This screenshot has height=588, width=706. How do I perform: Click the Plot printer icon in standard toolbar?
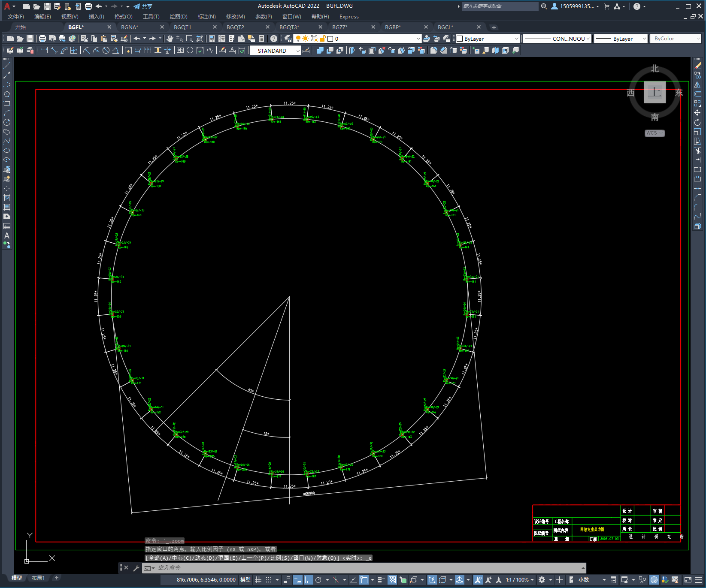pyautogui.click(x=42, y=39)
